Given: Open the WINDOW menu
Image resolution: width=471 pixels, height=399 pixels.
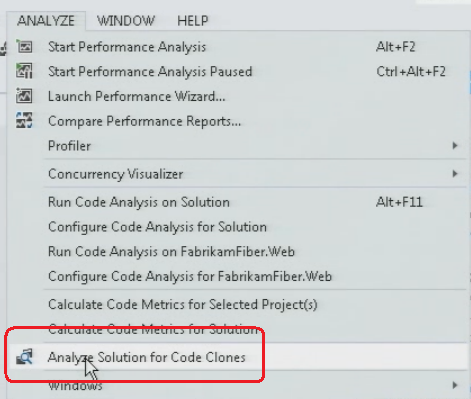Looking at the screenshot, I should (x=126, y=21).
